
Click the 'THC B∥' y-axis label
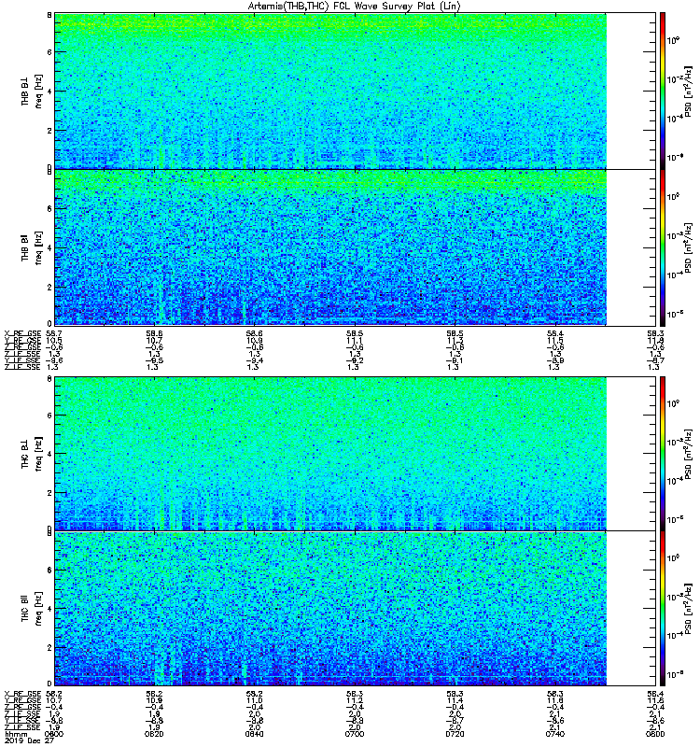click(25, 609)
